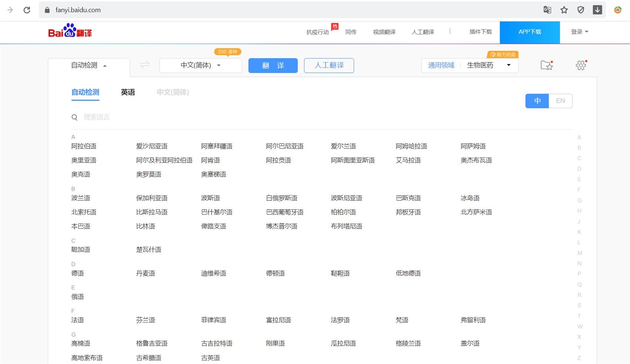Click the Baidu Translate logo
The height and width of the screenshot is (364, 630).
(x=70, y=31)
